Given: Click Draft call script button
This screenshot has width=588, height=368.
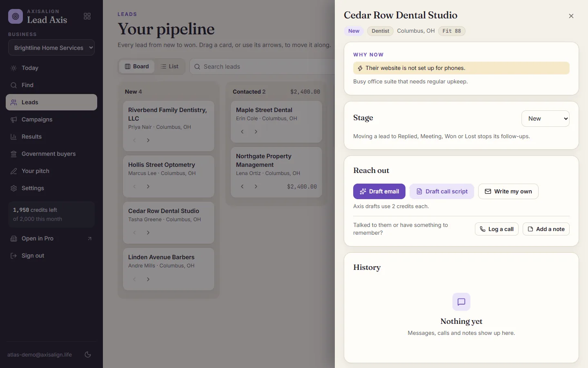Looking at the screenshot, I should point(442,191).
